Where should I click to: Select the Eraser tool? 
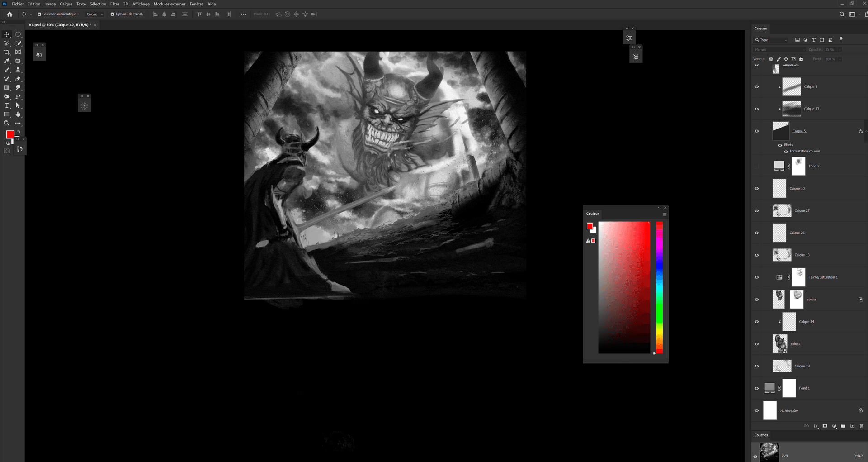tap(18, 79)
